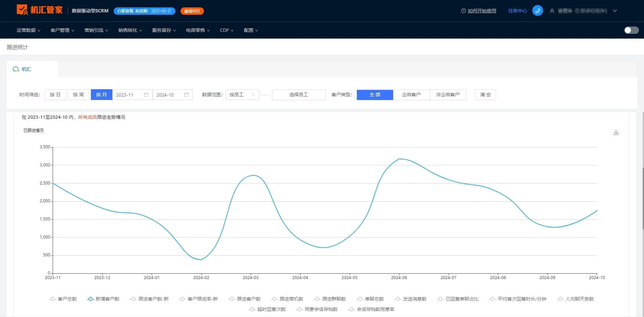Click 福利社 orange badge
The width and height of the screenshot is (644, 317).
tap(192, 11)
